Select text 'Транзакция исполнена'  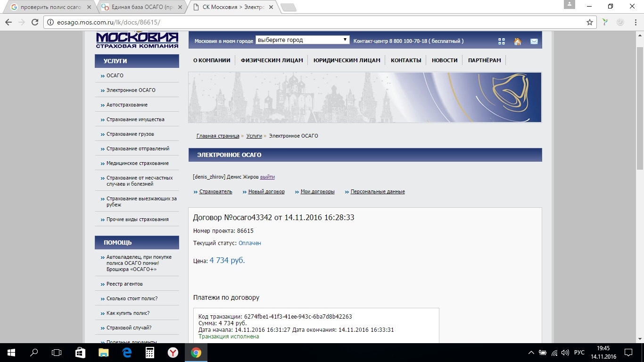tap(229, 337)
